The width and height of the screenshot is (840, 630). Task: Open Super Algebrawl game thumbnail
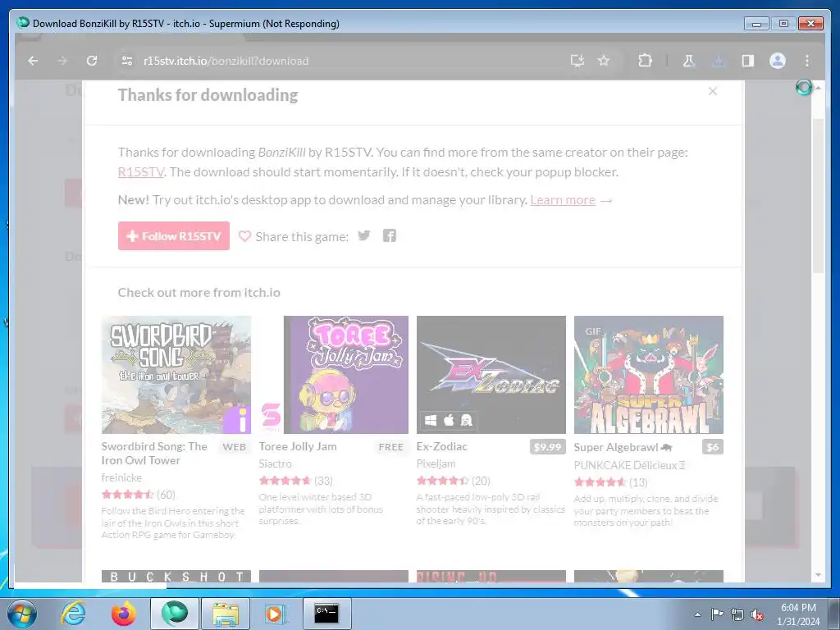tap(649, 374)
